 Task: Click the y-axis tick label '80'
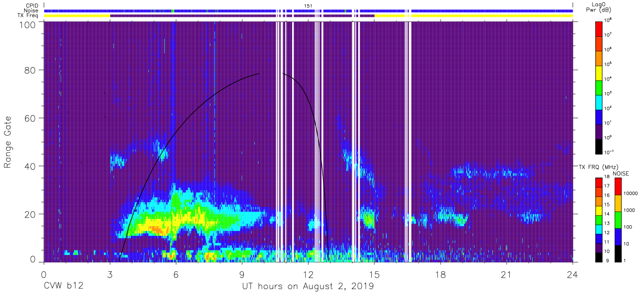tap(30, 70)
